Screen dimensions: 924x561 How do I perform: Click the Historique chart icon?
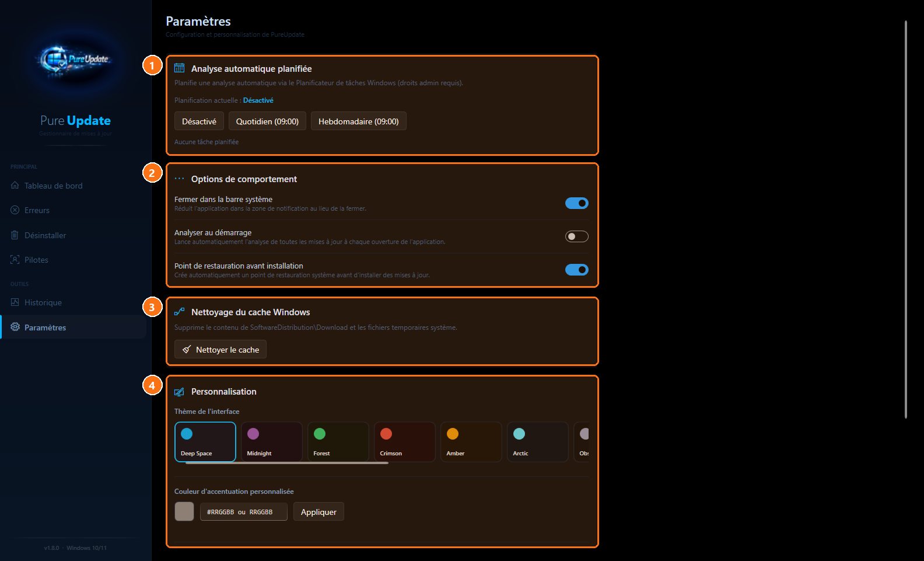pos(15,302)
